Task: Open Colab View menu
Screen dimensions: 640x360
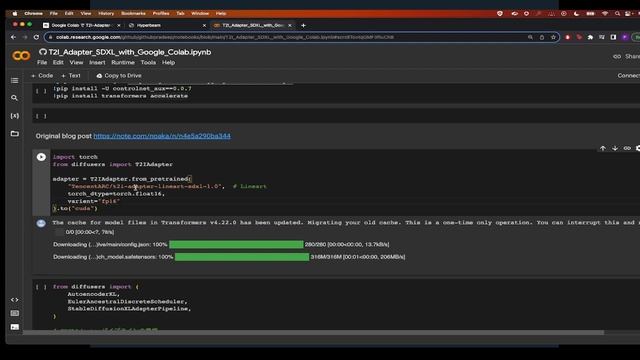Action: pyautogui.click(x=76, y=62)
